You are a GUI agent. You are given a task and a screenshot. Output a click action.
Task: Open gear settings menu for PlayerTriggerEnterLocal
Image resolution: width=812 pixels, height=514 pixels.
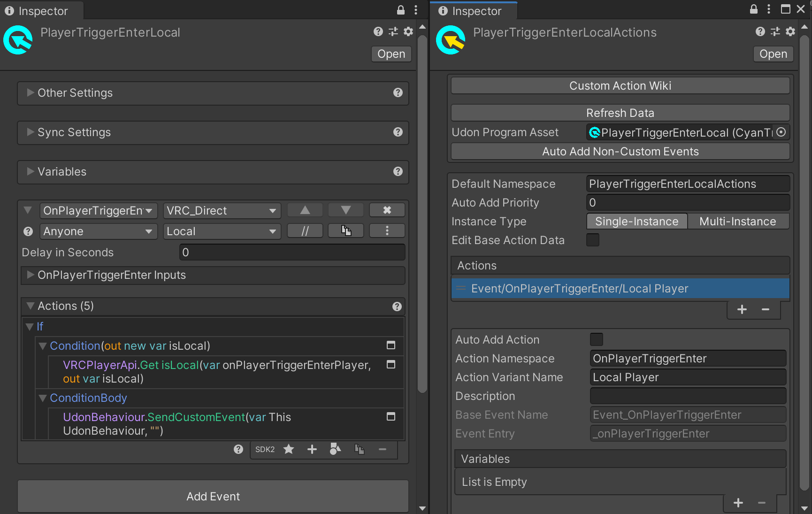click(x=408, y=31)
